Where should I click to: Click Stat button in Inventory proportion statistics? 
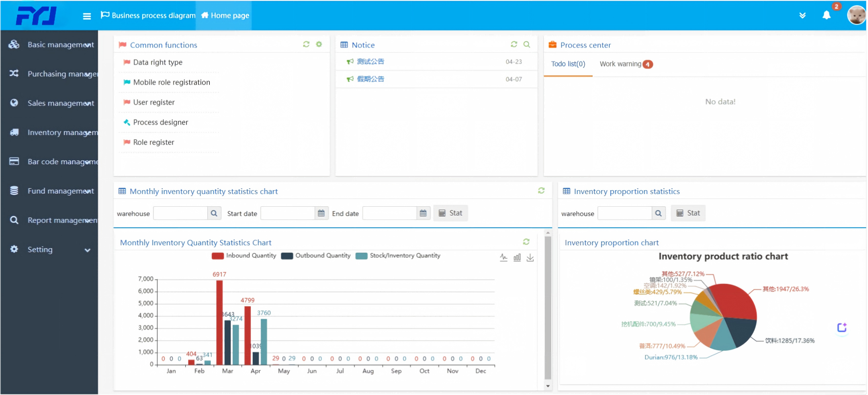click(688, 213)
